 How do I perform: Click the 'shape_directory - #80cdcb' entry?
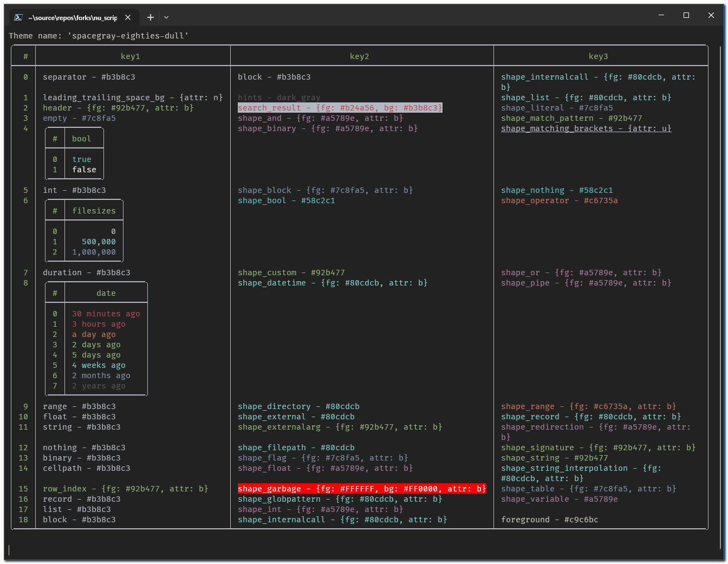[298, 406]
